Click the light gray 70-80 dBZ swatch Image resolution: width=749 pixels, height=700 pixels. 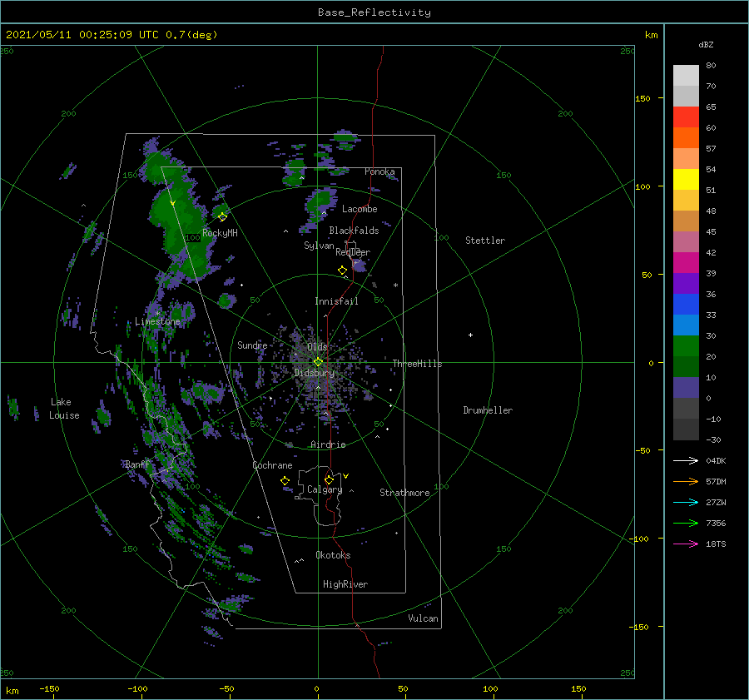click(686, 76)
